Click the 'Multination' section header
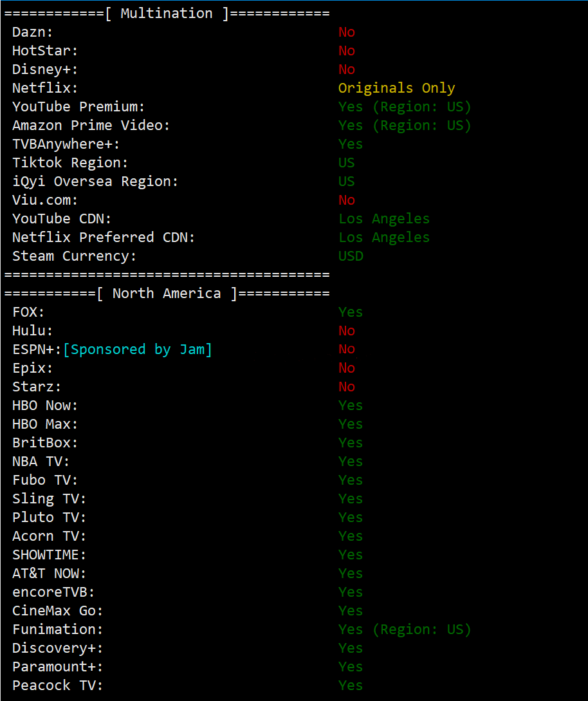 click(167, 14)
